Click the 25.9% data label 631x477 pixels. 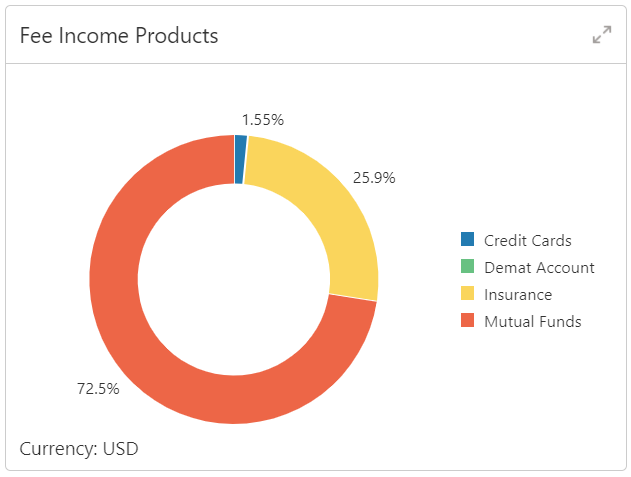click(374, 178)
